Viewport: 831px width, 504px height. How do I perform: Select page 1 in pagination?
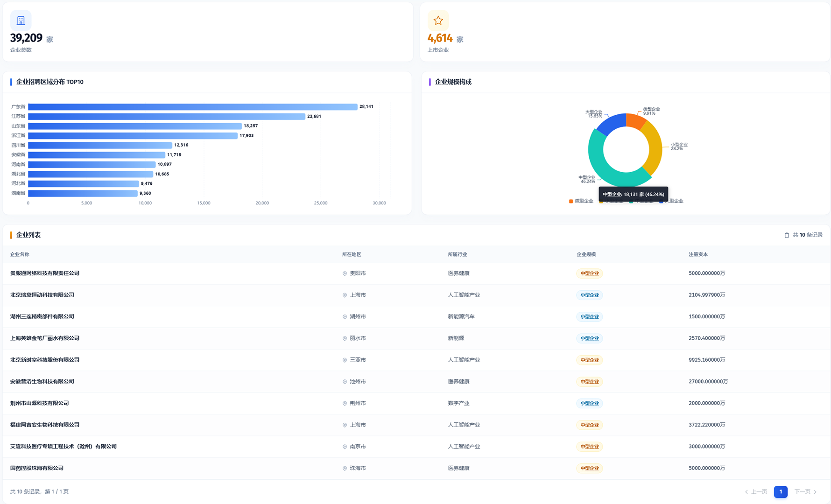click(780, 492)
